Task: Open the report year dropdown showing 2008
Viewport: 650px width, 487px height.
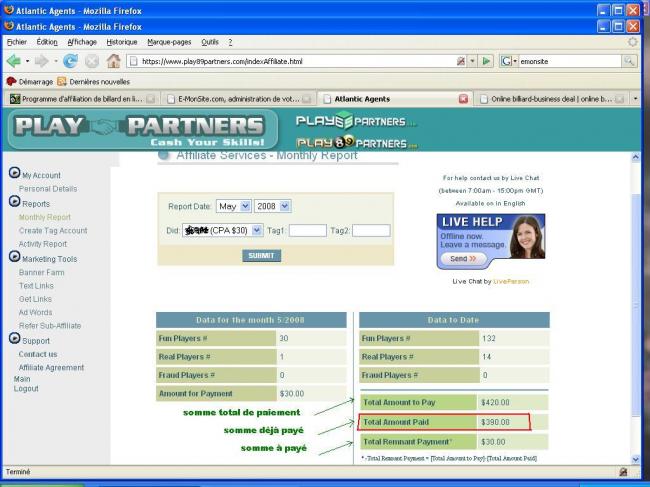Action: pos(272,206)
